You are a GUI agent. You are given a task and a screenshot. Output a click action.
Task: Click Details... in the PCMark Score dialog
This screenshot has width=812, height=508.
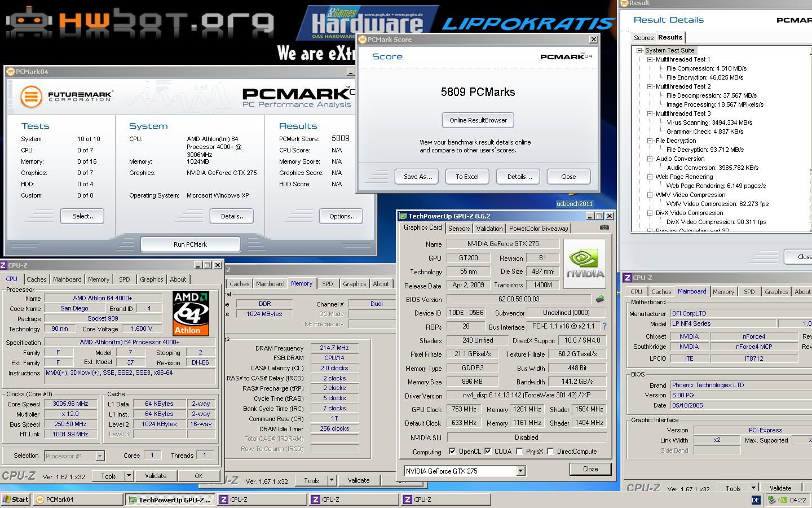(519, 177)
